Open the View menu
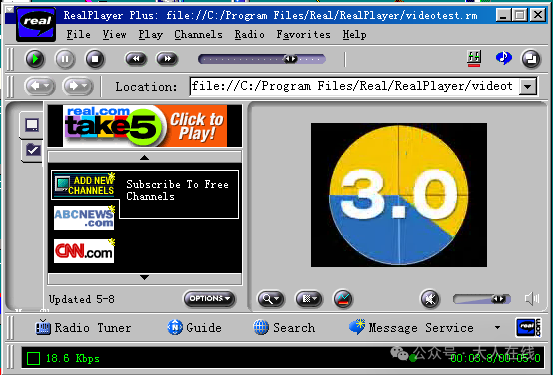The image size is (553, 375). pyautogui.click(x=114, y=35)
